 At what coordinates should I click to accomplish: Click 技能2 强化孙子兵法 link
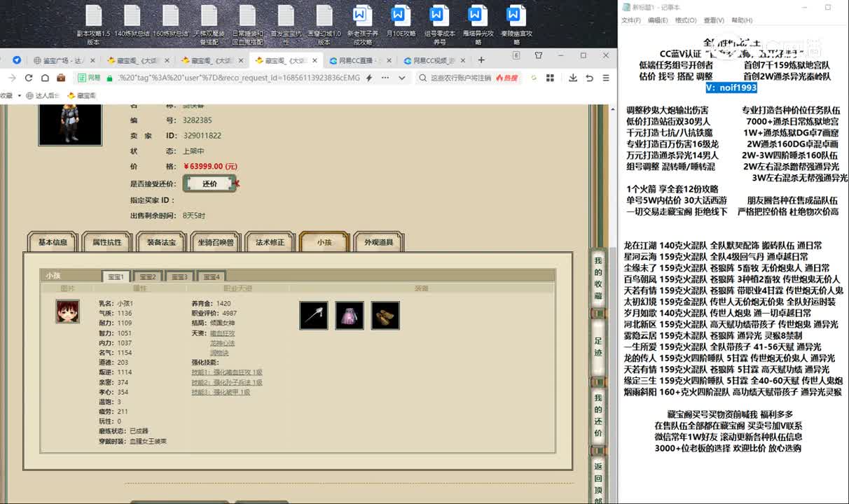point(227,382)
